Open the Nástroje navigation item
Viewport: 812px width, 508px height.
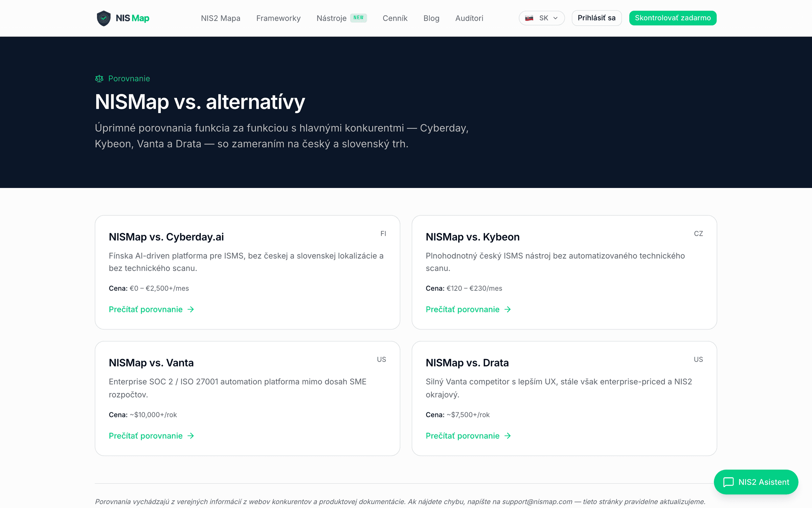tap(332, 18)
